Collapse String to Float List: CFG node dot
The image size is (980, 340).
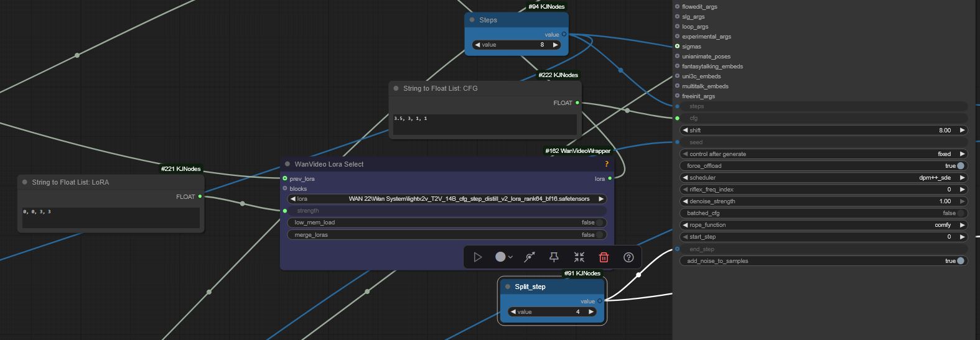coord(396,88)
